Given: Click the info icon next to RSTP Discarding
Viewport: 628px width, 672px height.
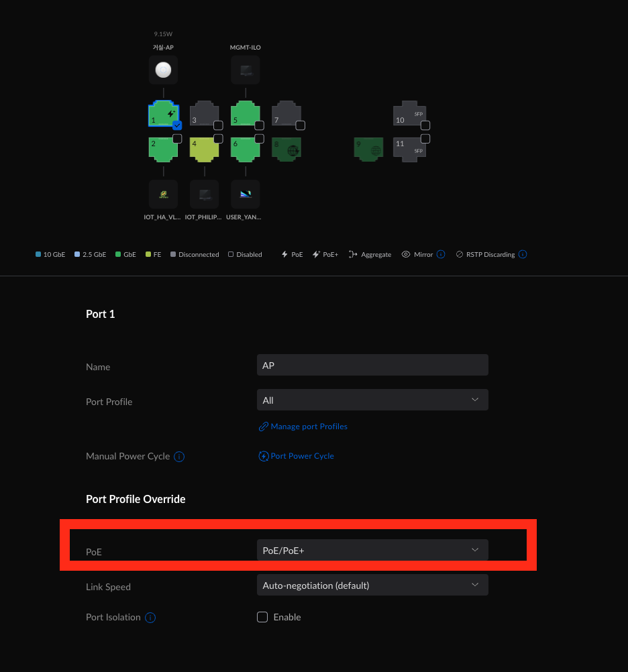Looking at the screenshot, I should (523, 255).
